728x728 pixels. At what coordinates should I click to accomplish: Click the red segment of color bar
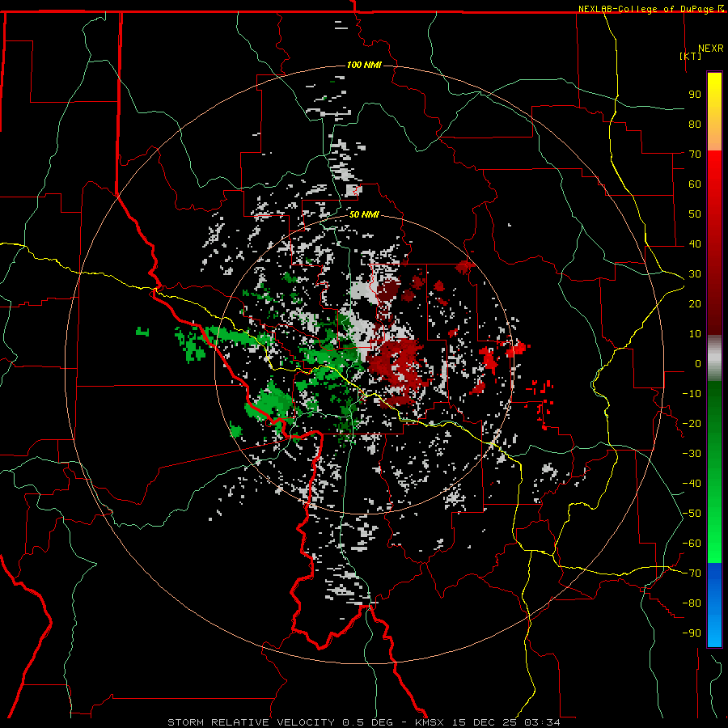coord(714,241)
